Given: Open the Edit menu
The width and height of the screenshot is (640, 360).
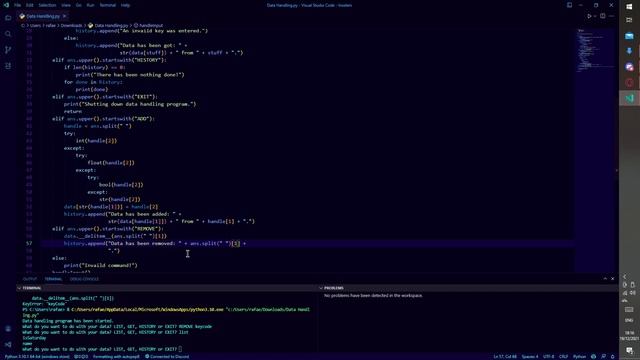Looking at the screenshot, I should pyautogui.click(x=30, y=5).
